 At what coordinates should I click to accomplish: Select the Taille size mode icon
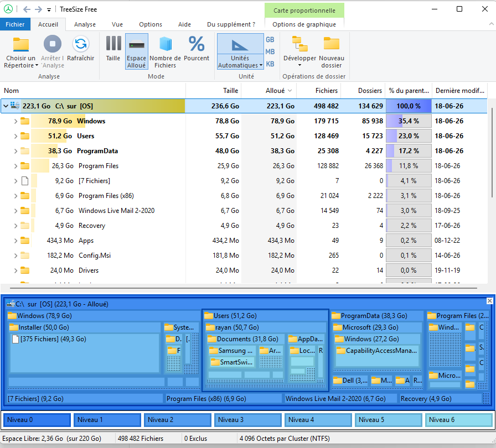point(113,43)
